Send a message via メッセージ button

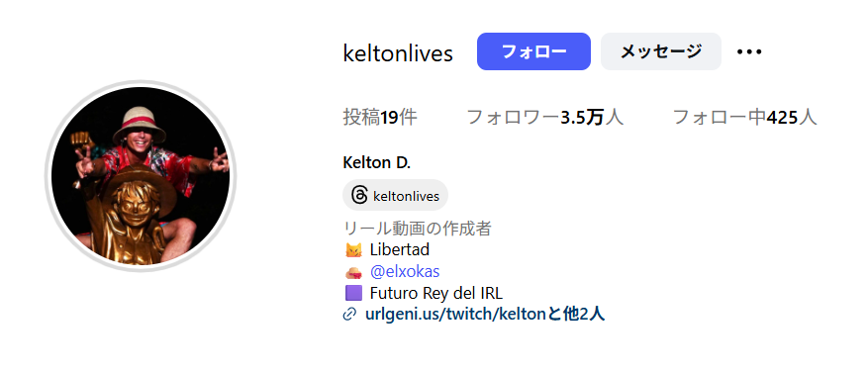(x=661, y=51)
